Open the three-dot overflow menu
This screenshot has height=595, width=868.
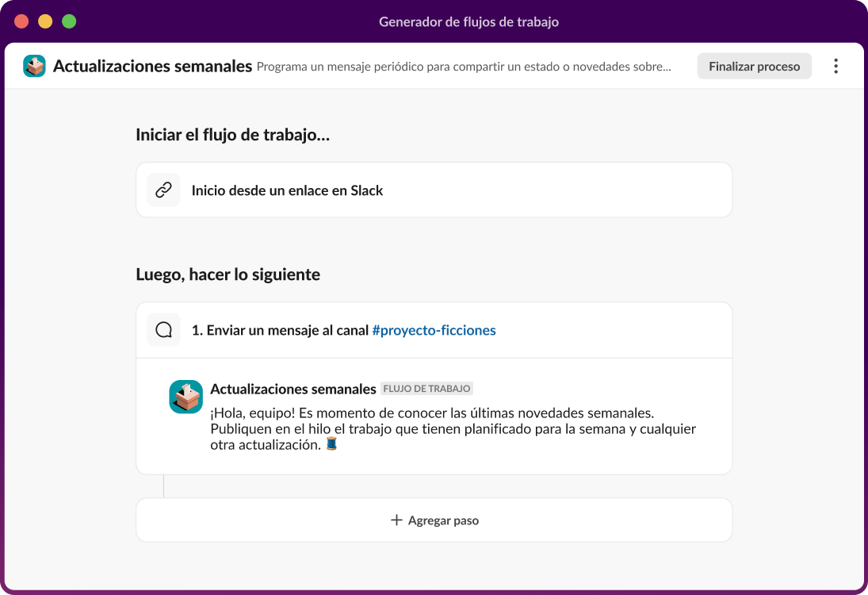[835, 66]
